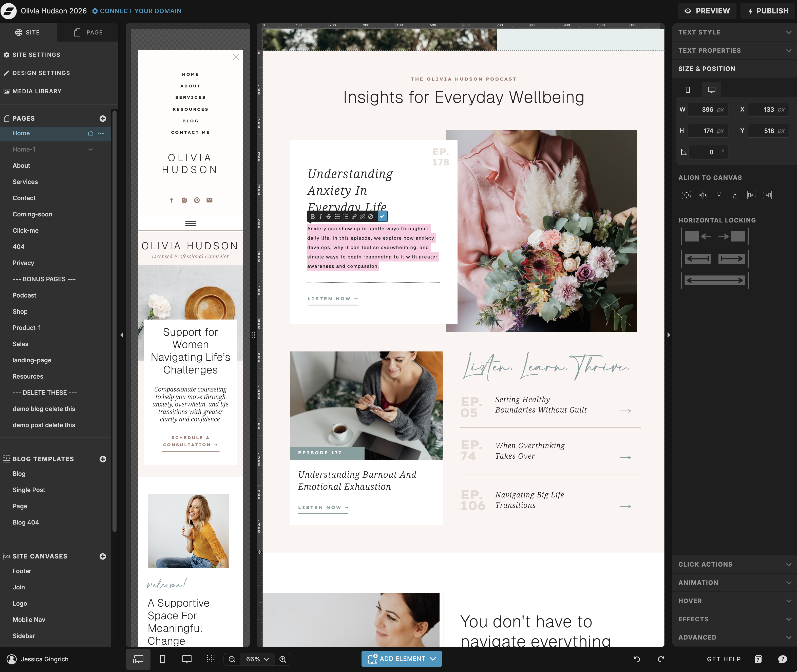This screenshot has width=797, height=672.
Task: Insert numbered list from text toolbar
Action: point(345,216)
